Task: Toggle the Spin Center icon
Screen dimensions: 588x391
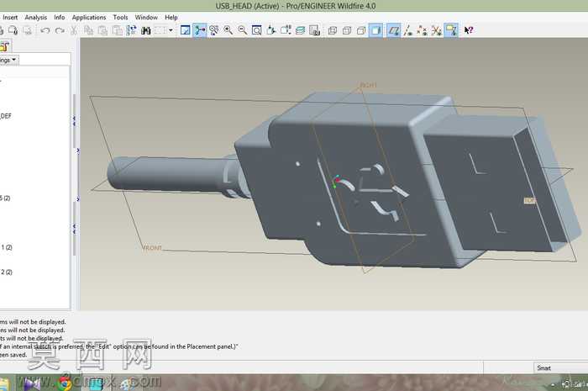Action: pyautogui.click(x=200, y=30)
